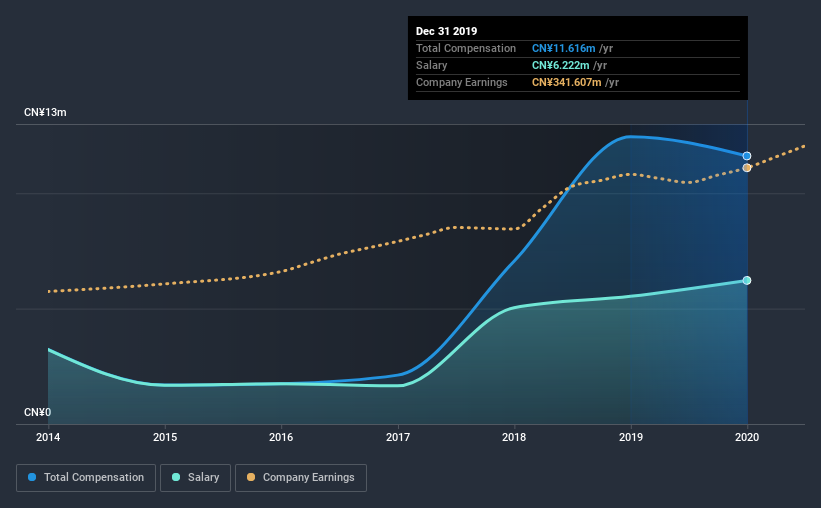Click the CN¥13m y-axis label

pos(46,113)
